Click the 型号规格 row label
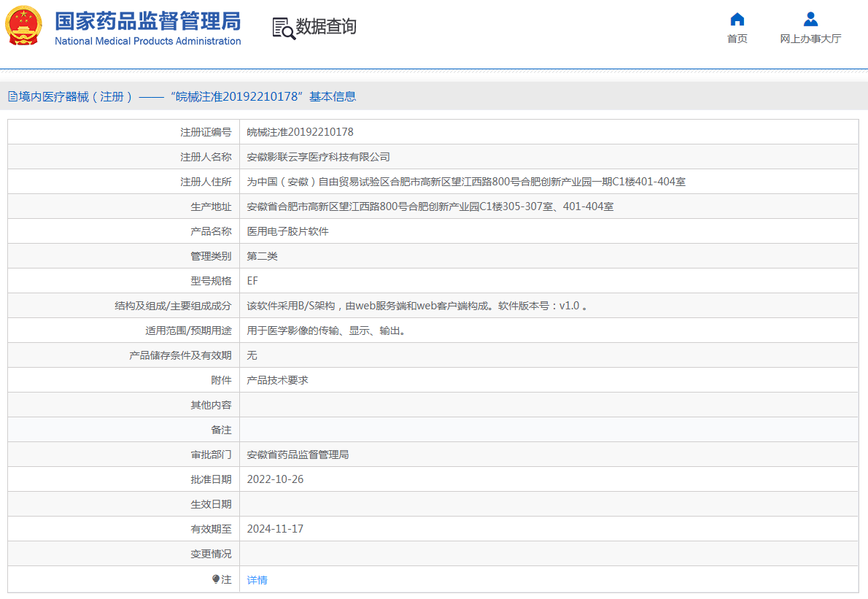This screenshot has height=599, width=868. tap(211, 281)
